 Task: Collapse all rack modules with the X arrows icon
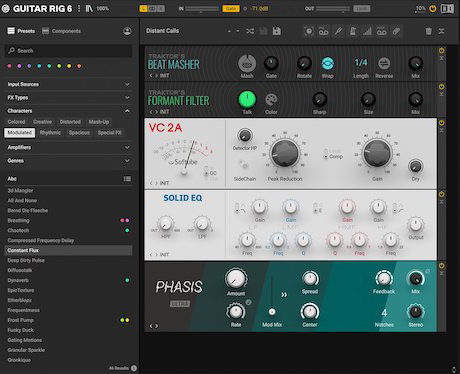coord(441,31)
